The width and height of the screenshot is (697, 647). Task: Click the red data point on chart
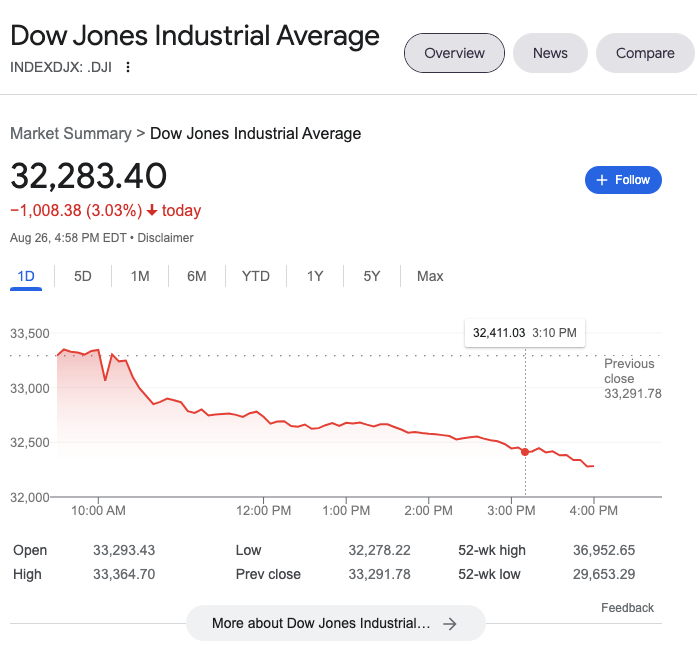pyautogui.click(x=525, y=452)
